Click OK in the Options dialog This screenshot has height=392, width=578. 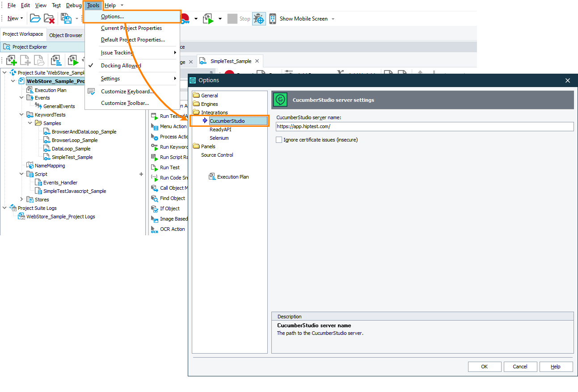485,367
